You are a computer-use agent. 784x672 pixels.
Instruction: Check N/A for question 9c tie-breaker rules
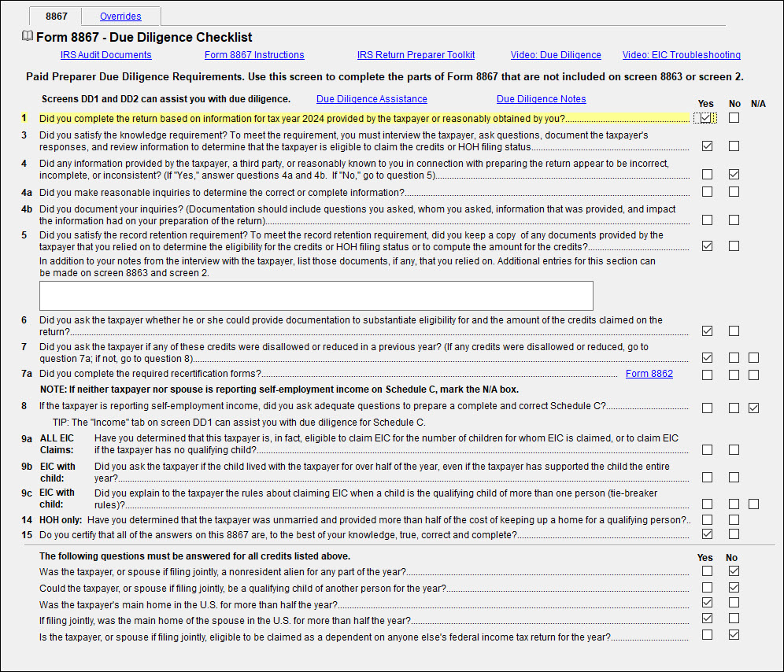(x=753, y=504)
